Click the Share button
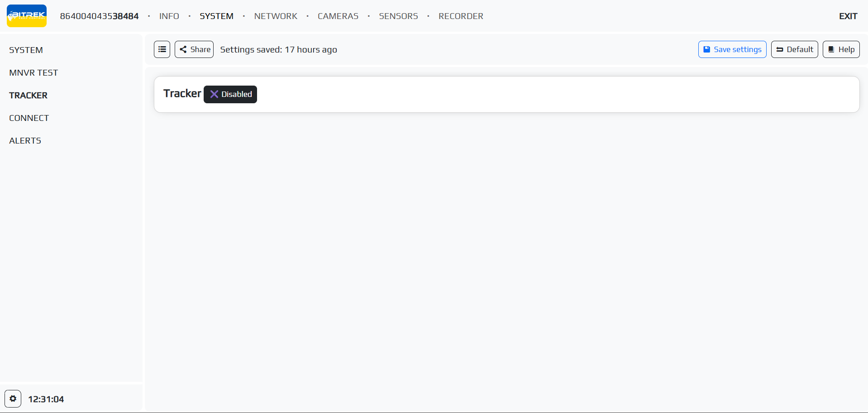 tap(194, 49)
